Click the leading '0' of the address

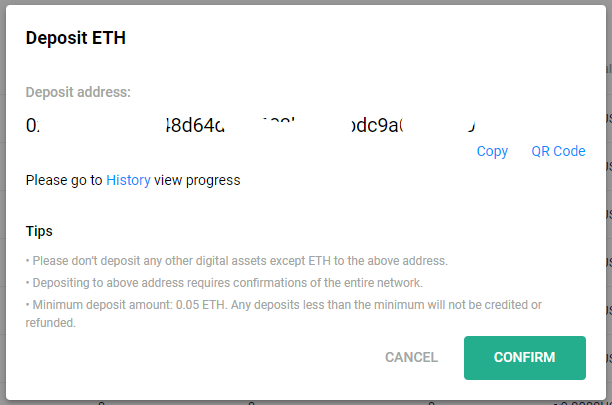coord(31,126)
